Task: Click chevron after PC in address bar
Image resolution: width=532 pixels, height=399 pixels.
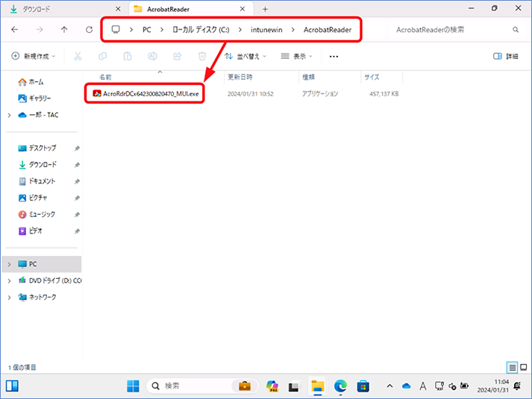Action: [162, 30]
